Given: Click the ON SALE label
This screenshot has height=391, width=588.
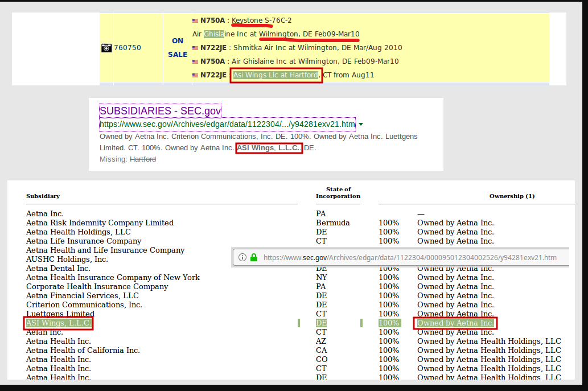Looking at the screenshot, I should (178, 48).
